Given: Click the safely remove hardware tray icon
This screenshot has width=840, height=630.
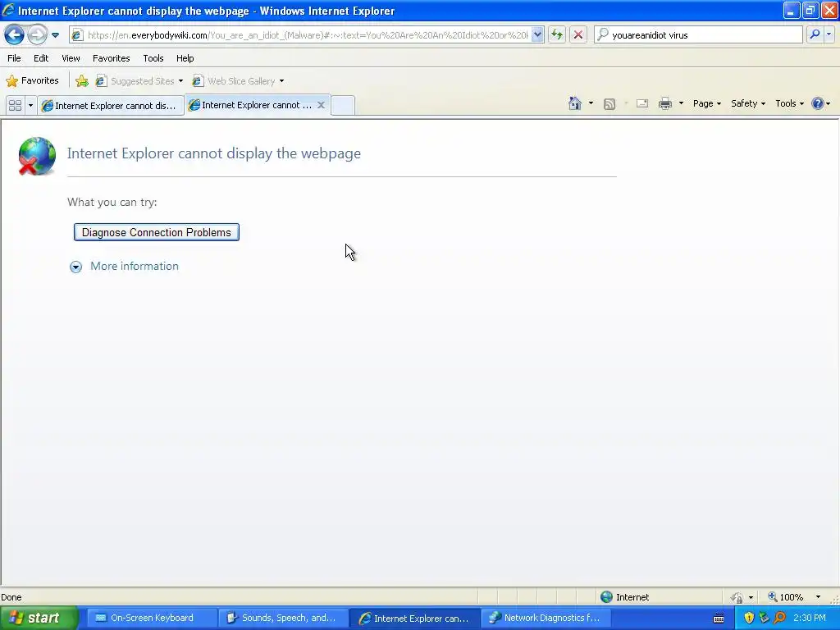Looking at the screenshot, I should pyautogui.click(x=765, y=618).
